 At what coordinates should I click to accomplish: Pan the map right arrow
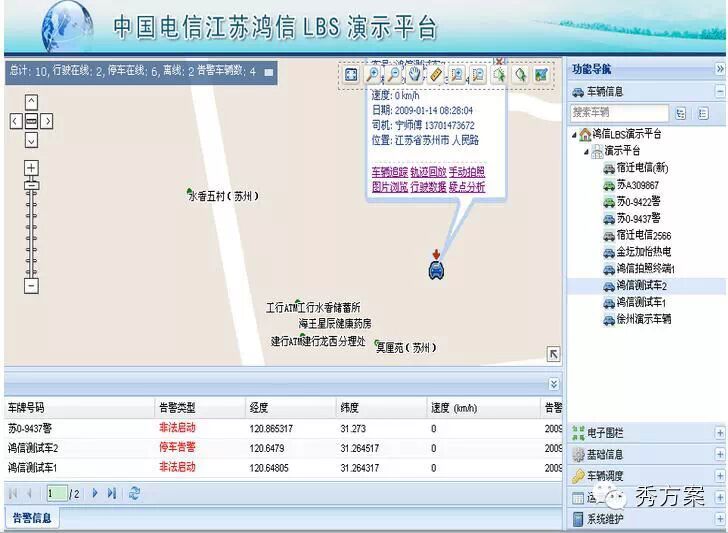tap(47, 121)
